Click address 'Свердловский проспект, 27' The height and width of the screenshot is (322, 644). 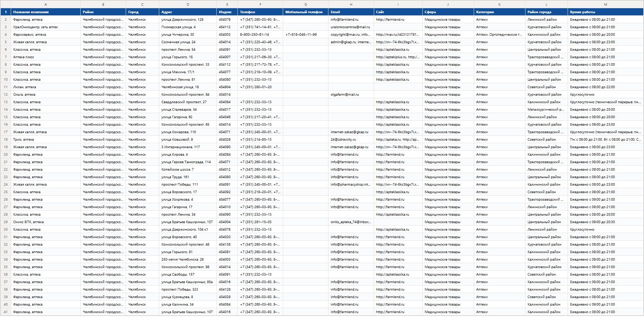[188, 102]
